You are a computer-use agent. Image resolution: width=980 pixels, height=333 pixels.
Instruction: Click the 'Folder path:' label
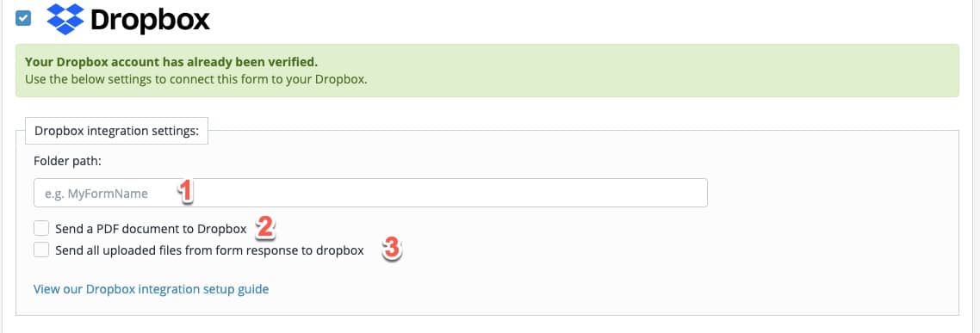68,161
